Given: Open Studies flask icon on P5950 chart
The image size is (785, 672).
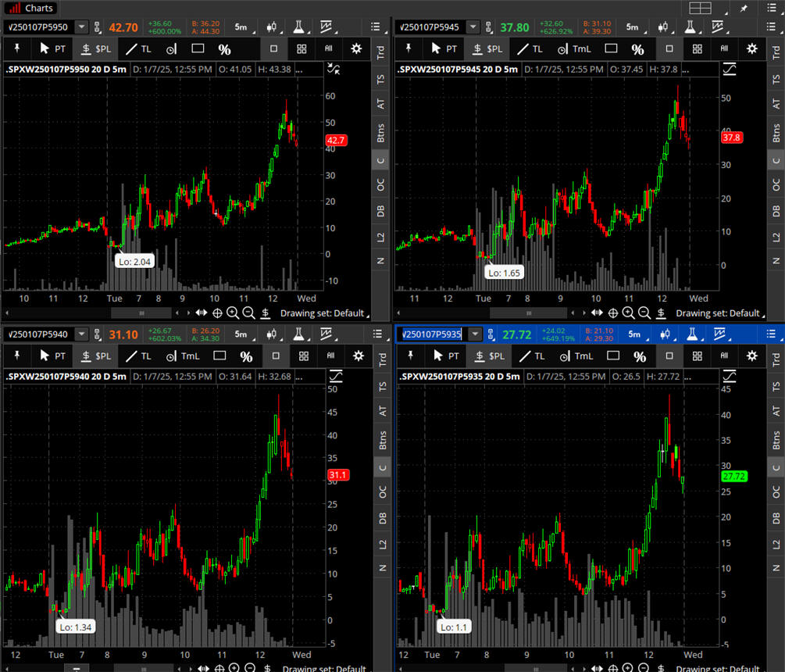Looking at the screenshot, I should 299,27.
